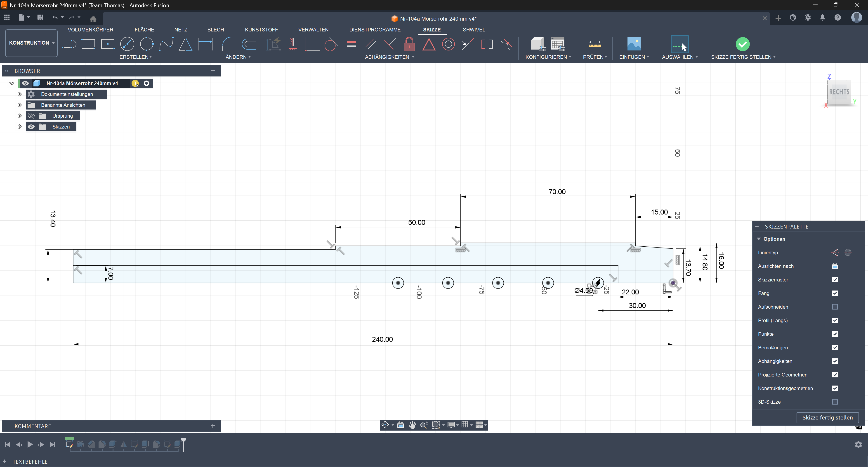Open the Insert Image tool
The image size is (868, 467).
(x=633, y=44)
